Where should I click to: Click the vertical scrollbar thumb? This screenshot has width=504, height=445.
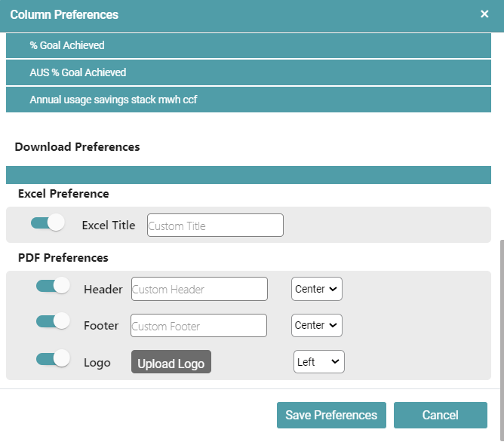click(x=501, y=313)
